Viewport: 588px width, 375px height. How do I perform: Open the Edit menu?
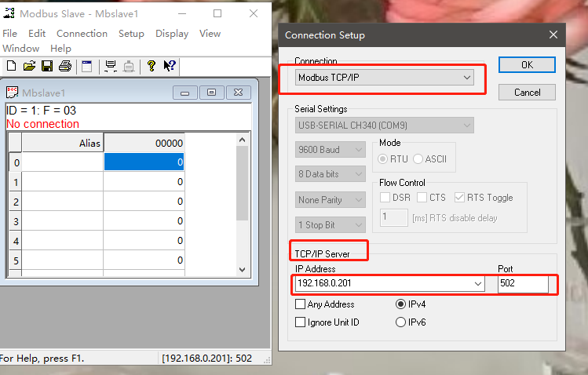37,33
